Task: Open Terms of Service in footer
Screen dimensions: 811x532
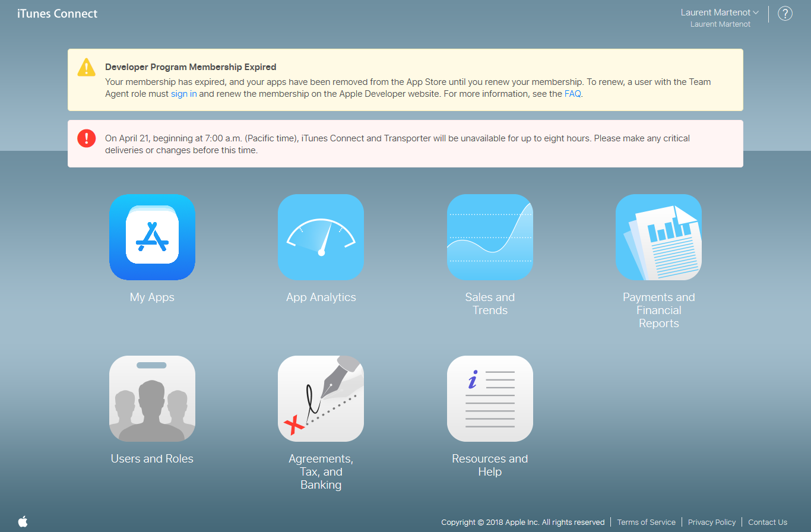Action: tap(647, 522)
